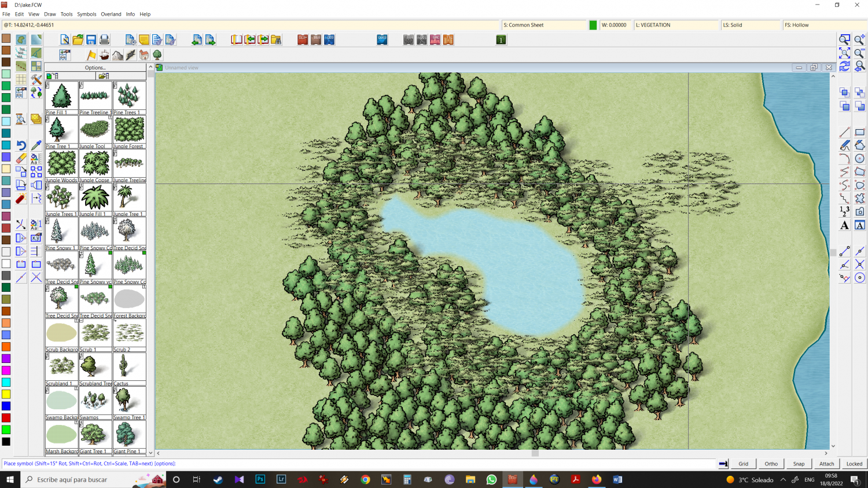Image resolution: width=868 pixels, height=488 pixels.
Task: Select the Giant Tree 1 symbol
Action: [x=95, y=437]
